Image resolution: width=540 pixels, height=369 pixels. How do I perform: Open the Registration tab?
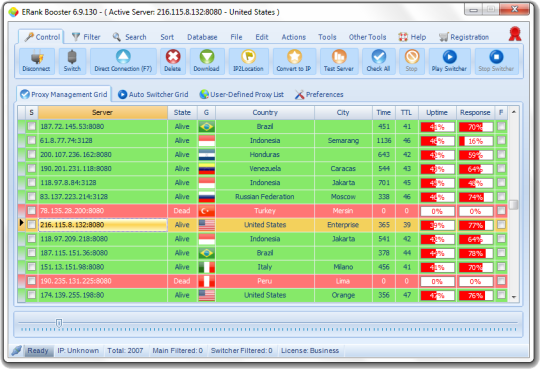point(464,37)
